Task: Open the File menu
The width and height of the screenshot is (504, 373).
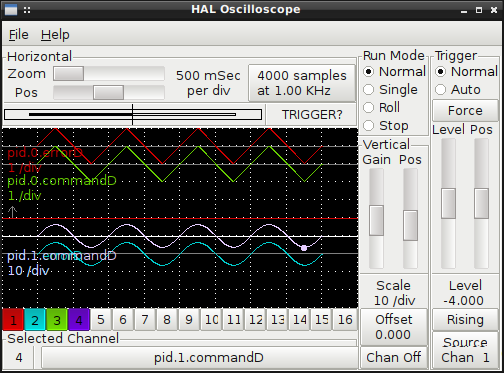Action: (19, 35)
